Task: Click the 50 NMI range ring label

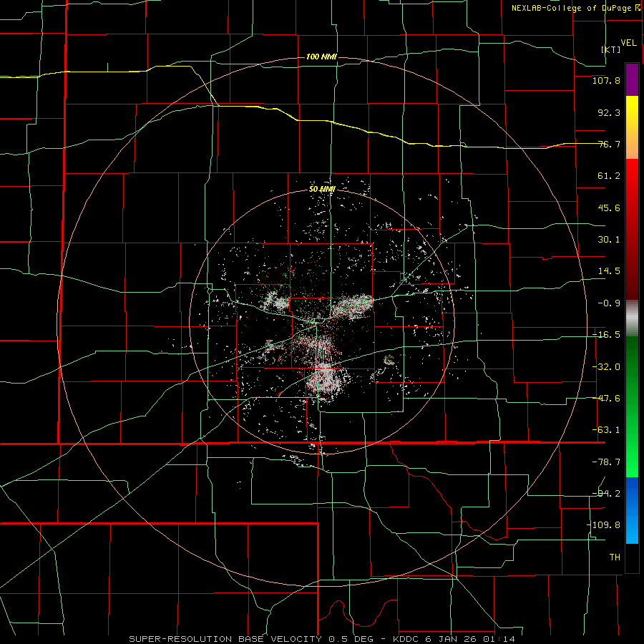Action: pyautogui.click(x=323, y=190)
